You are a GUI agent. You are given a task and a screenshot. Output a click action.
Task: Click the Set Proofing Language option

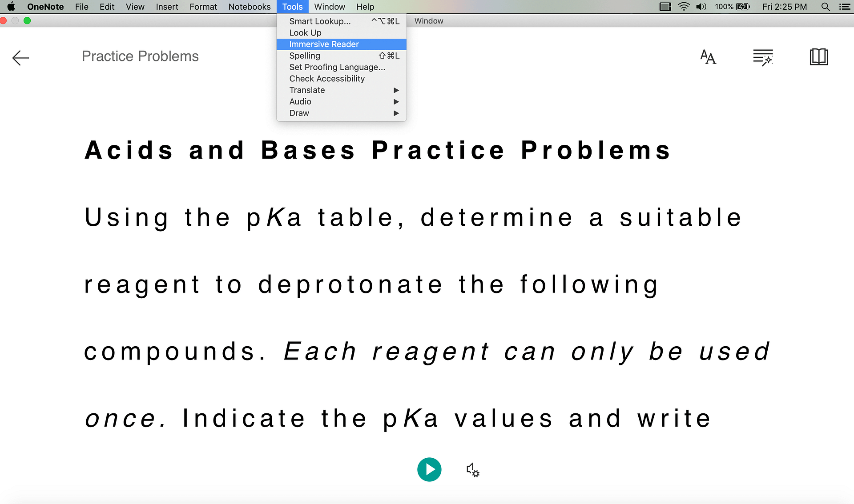coord(338,67)
